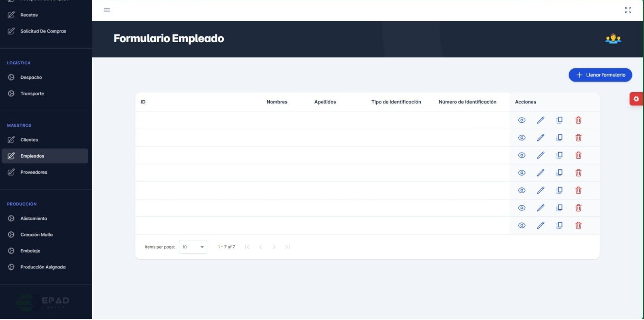Click the Llenar formulario button

(600, 75)
